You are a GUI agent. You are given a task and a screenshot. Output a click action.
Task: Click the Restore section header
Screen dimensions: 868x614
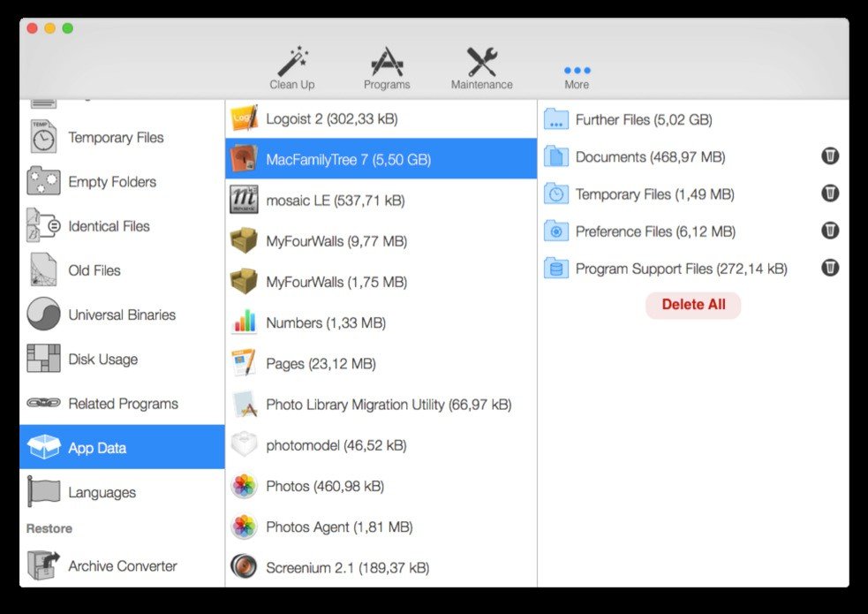coord(49,528)
